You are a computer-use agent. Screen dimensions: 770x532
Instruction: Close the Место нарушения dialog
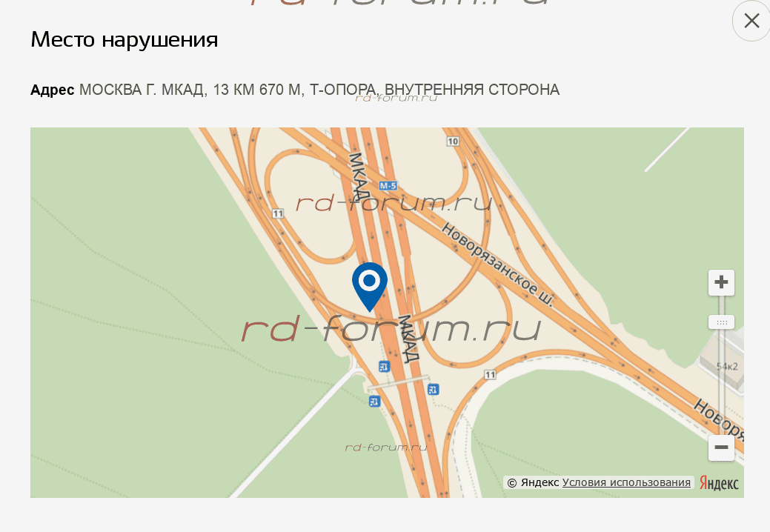(x=751, y=21)
